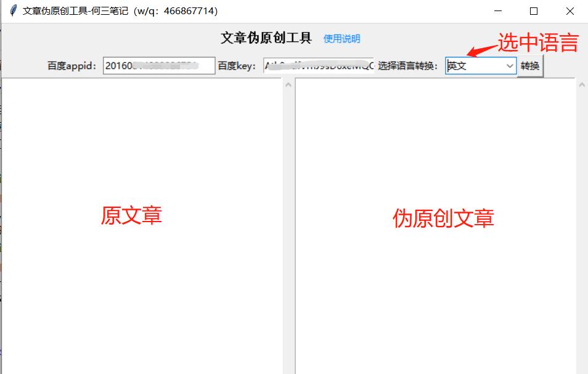Screen dimensions: 588x374
Task: Focus the 百度key input field
Action: [x=318, y=66]
